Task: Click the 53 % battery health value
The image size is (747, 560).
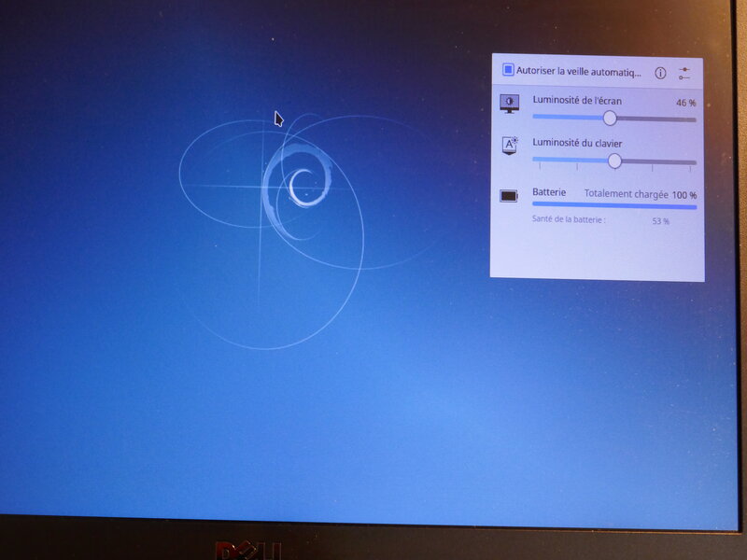Action: [661, 221]
